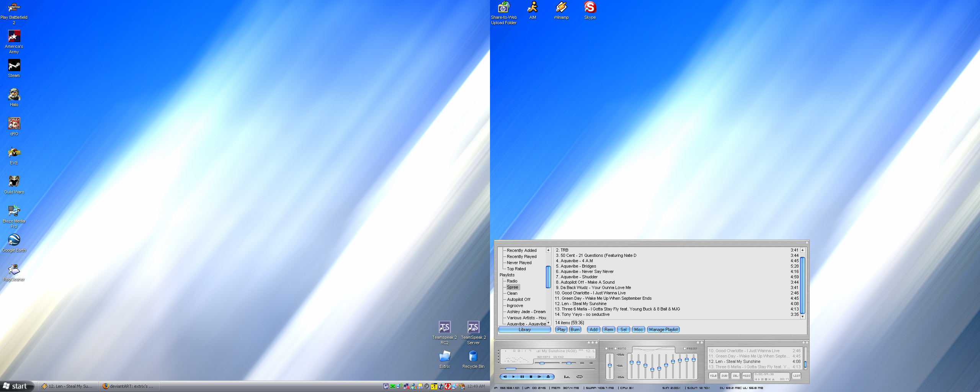The width and height of the screenshot is (980, 392).
Task: Open the media library Sel menu
Action: click(624, 330)
